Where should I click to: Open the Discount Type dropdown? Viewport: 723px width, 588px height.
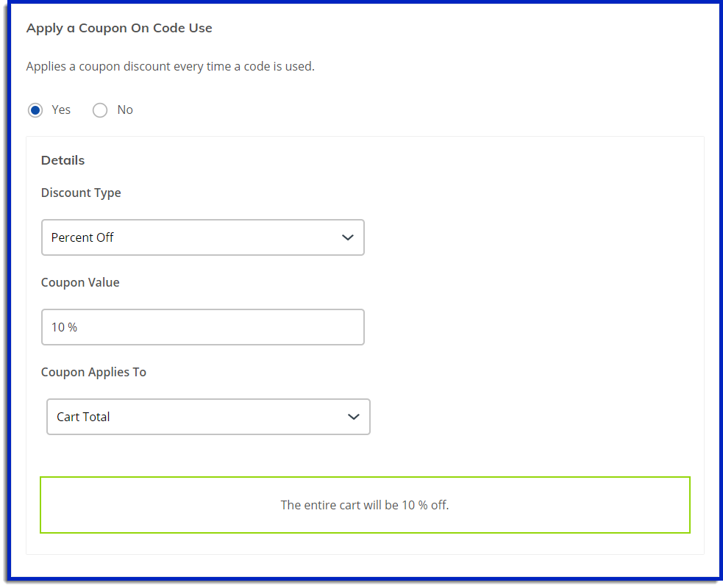click(x=202, y=237)
